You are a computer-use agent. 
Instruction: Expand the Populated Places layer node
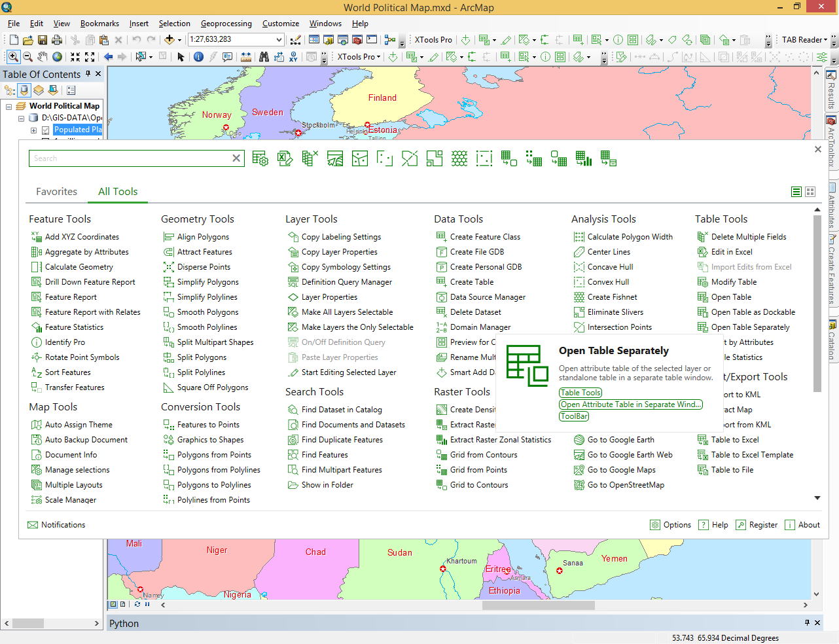33,130
